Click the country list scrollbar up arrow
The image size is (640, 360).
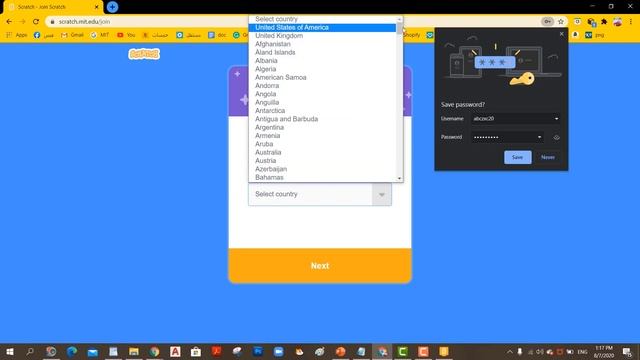coord(400,19)
